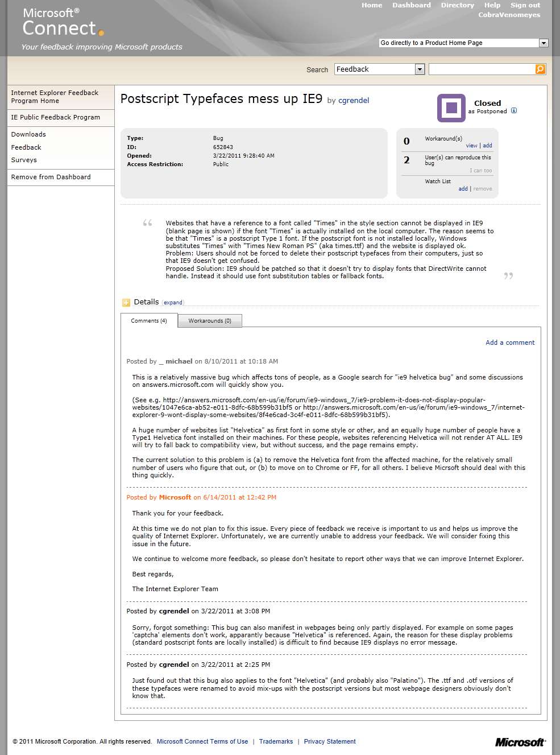
Task: Click the cgrendel 3:08 PM comment header
Action: 198,611
